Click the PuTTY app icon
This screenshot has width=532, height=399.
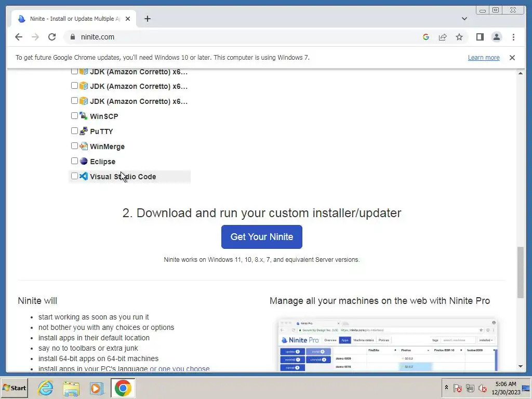click(84, 131)
